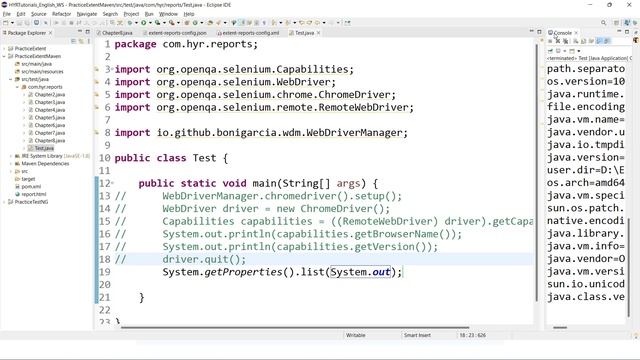This screenshot has width=640, height=360.
Task: Open the Help menu
Action: coord(189,14)
